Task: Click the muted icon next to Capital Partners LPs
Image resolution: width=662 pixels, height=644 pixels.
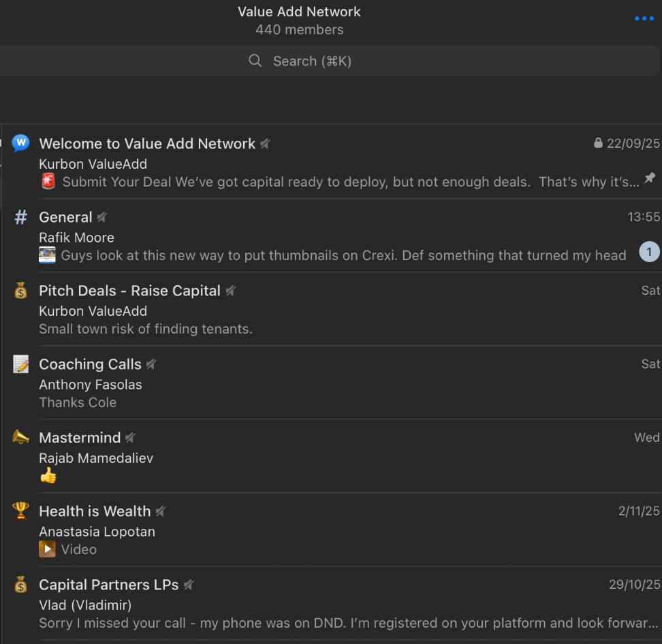Action: (189, 585)
